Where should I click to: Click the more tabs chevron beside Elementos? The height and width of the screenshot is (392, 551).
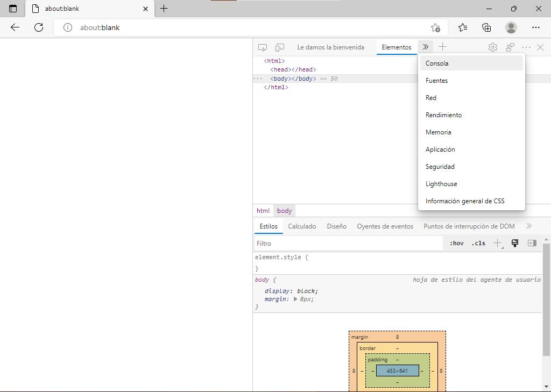426,47
